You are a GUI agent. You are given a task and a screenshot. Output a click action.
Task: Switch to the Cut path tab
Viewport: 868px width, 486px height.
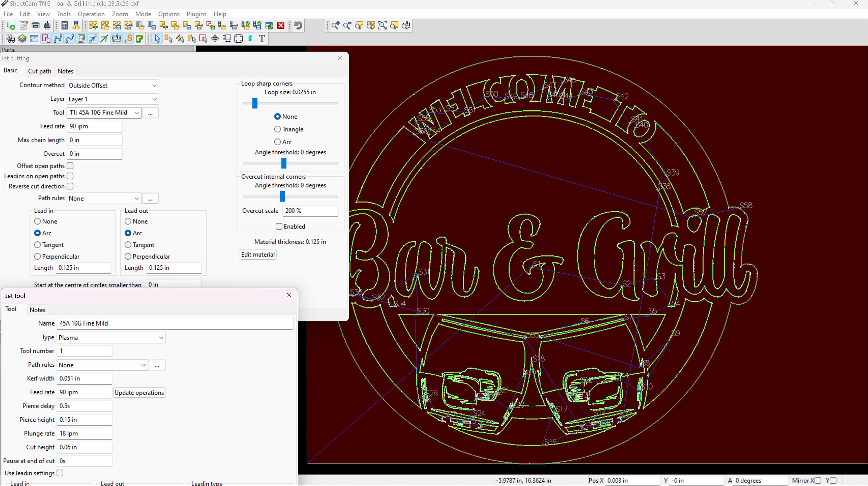point(39,71)
